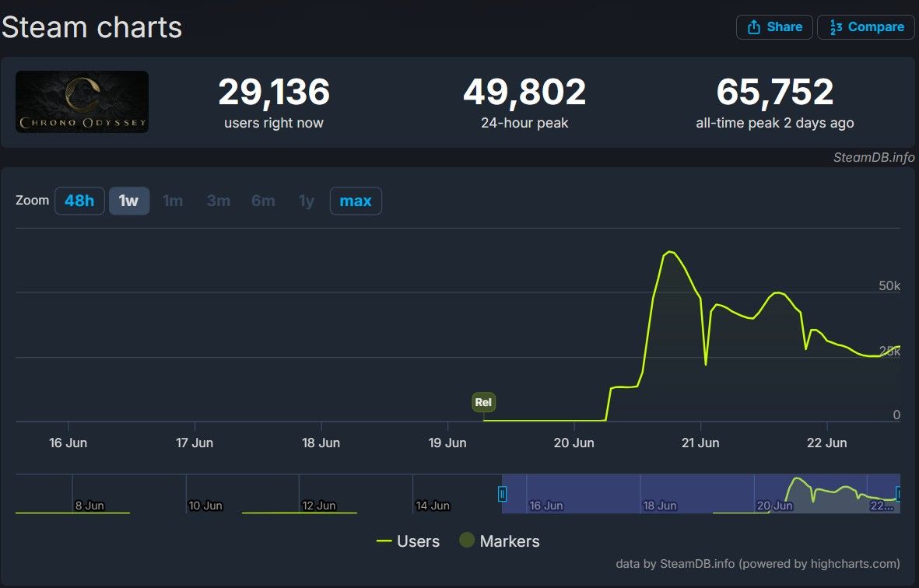Viewport: 919px width, 588px height.
Task: Click the SteamDB.info watermark text
Action: pos(873,157)
